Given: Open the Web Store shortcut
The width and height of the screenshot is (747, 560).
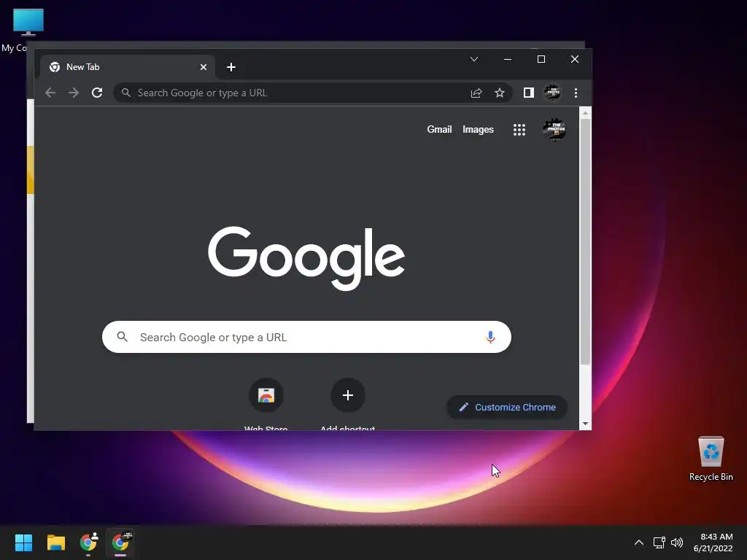Looking at the screenshot, I should click(266, 395).
